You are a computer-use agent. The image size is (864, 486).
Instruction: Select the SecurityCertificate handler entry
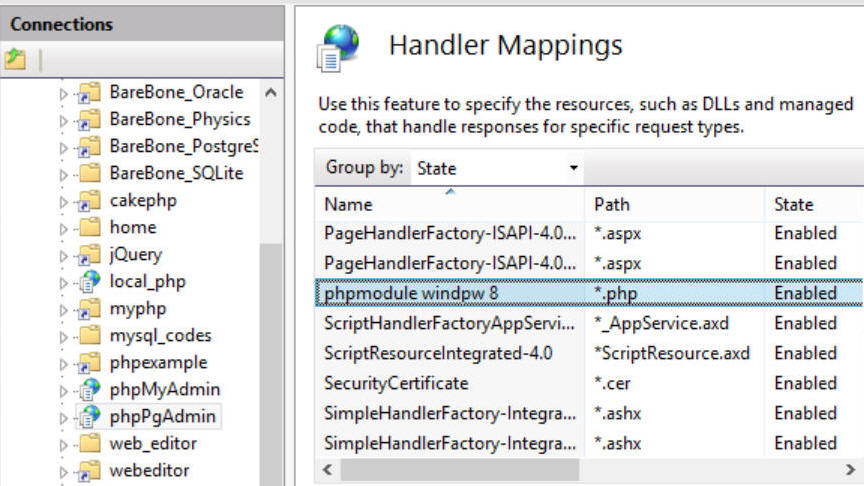pyautogui.click(x=396, y=383)
